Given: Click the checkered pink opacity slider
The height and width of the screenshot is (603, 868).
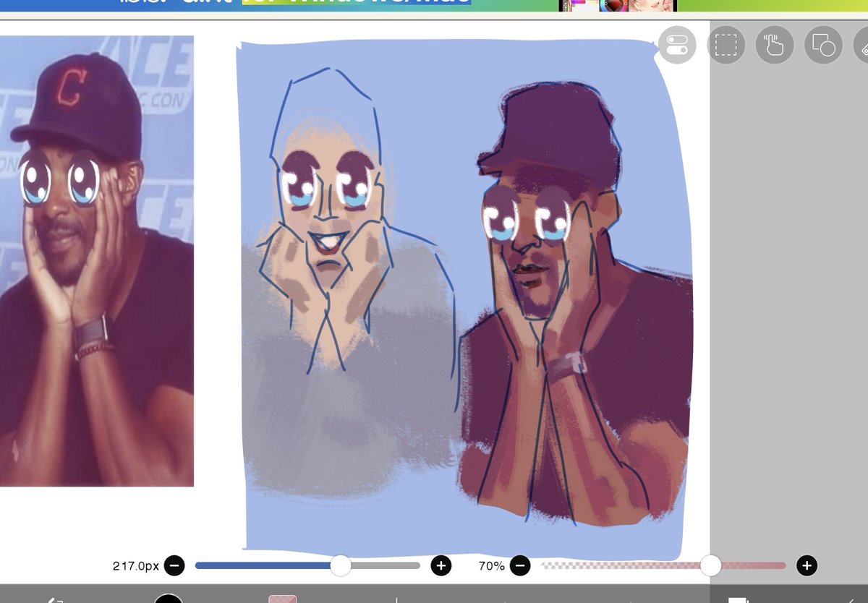Looking at the screenshot, I should pyautogui.click(x=663, y=565).
